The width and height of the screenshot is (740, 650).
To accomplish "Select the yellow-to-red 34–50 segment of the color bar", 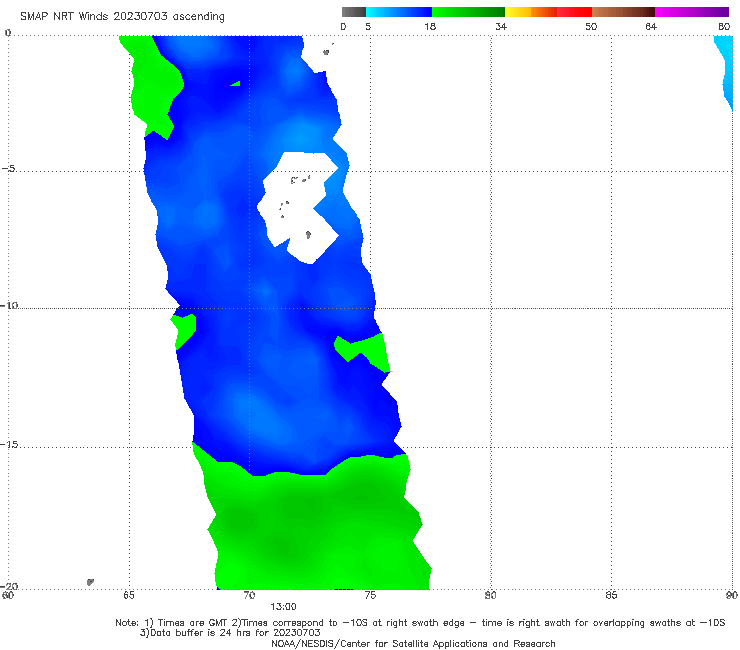I will pos(548,12).
